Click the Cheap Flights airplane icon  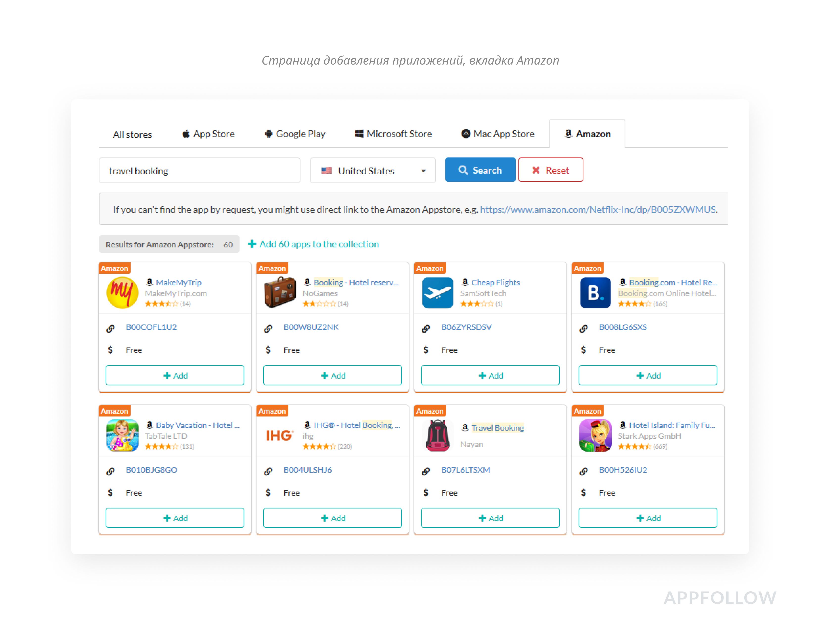click(437, 293)
